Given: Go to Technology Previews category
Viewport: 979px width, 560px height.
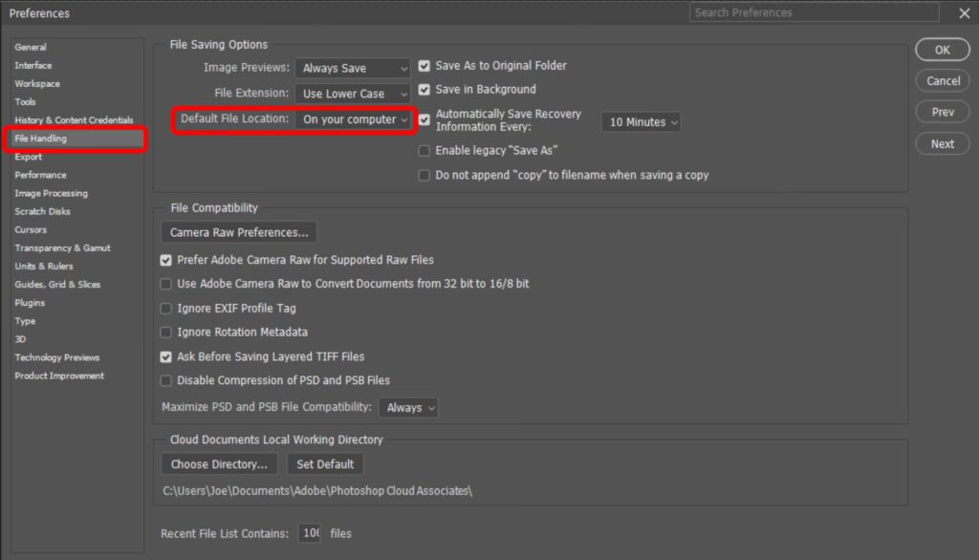Looking at the screenshot, I should pos(56,357).
